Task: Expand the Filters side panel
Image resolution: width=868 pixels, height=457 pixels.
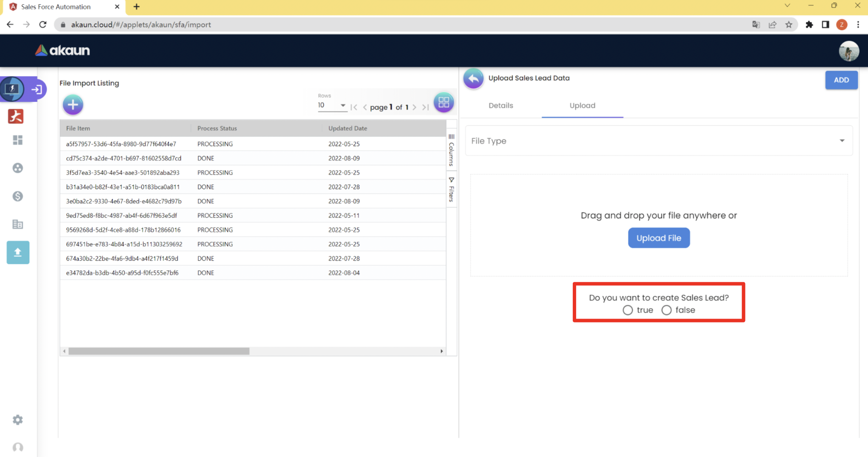Action: [x=451, y=189]
